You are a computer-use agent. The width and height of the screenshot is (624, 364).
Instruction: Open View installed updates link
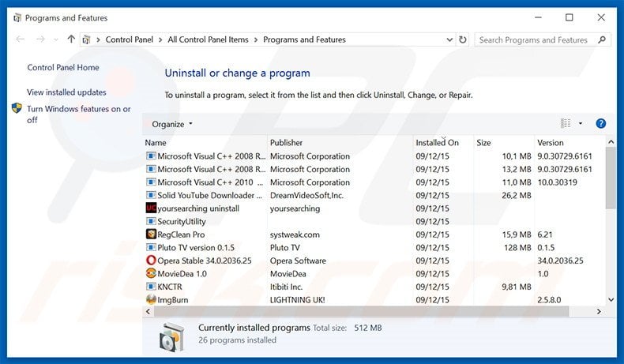(66, 92)
